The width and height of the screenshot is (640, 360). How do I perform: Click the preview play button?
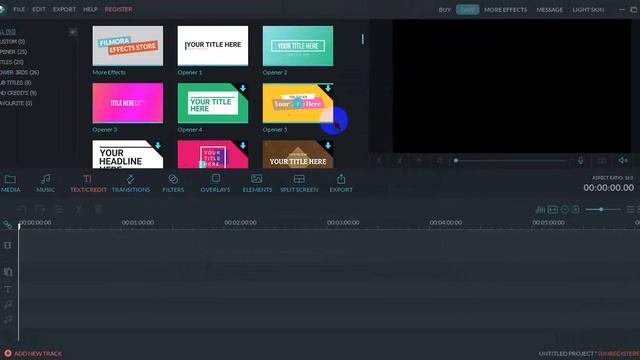click(419, 160)
